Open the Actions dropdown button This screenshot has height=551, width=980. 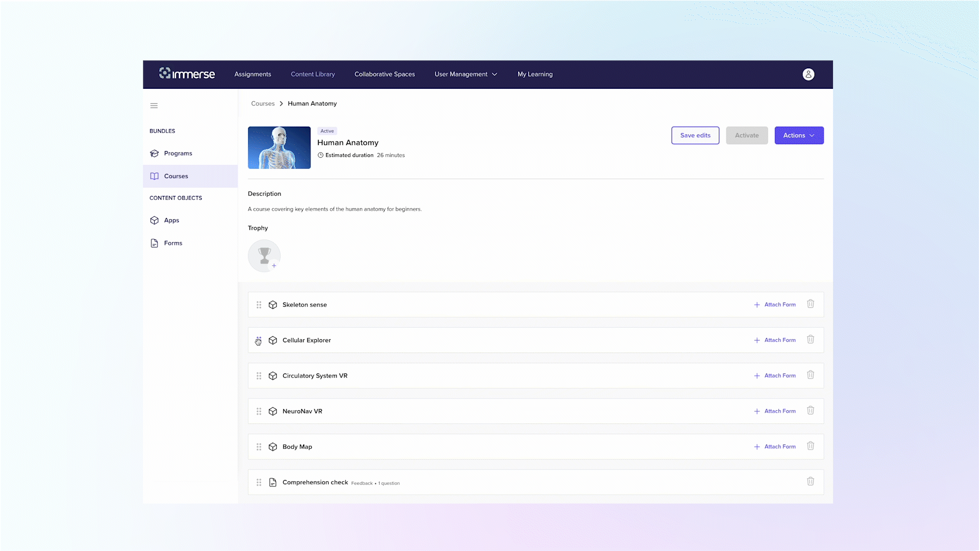(x=799, y=135)
